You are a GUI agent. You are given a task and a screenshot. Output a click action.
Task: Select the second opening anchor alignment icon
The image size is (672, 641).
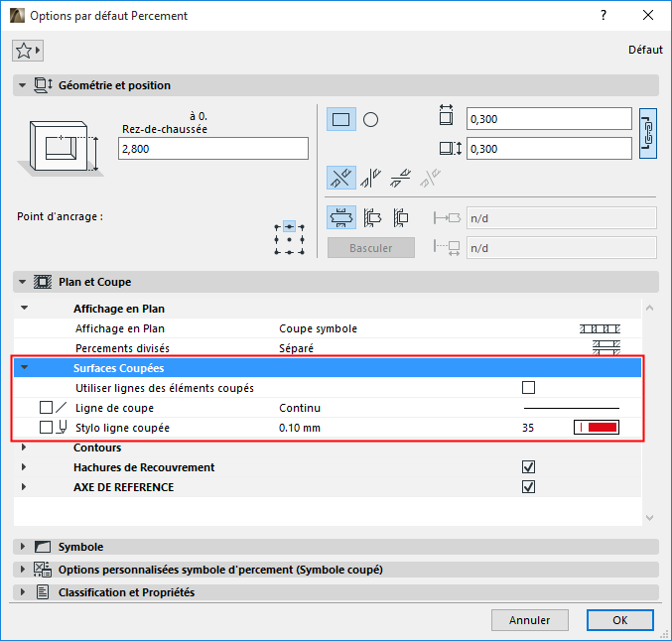pos(371,217)
